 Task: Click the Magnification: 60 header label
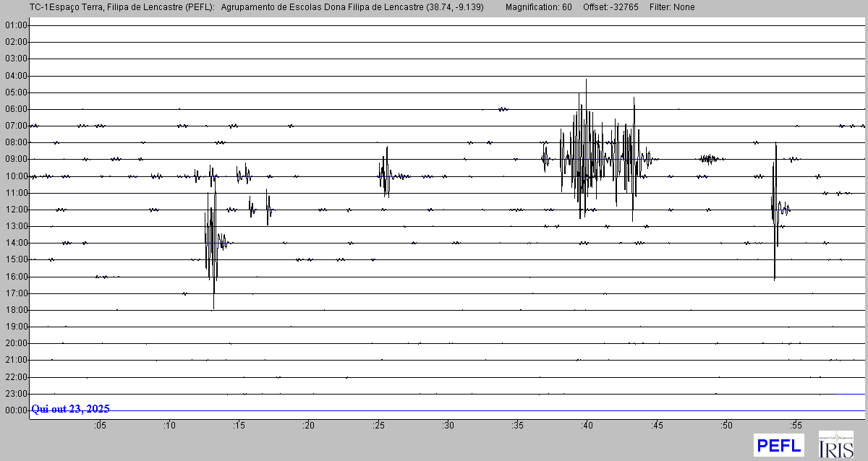(x=538, y=7)
